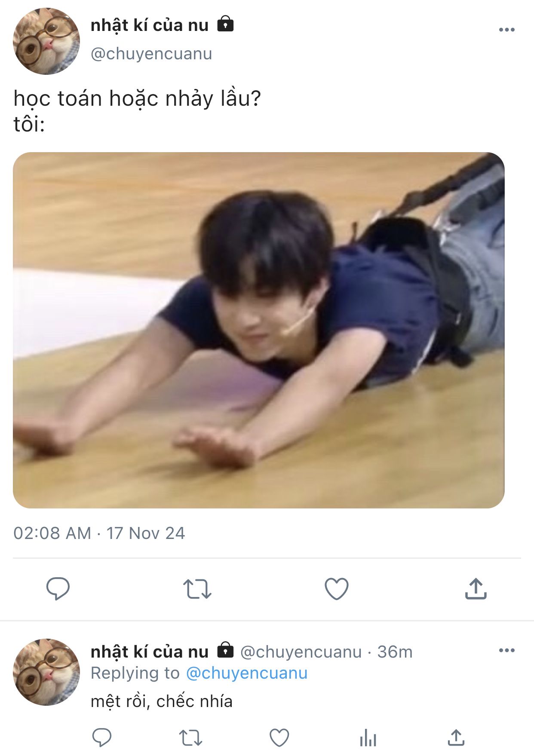The image size is (534, 756).
Task: Click the '02:08 AM · 17 Nov 24' timestamp
Action: (99, 533)
